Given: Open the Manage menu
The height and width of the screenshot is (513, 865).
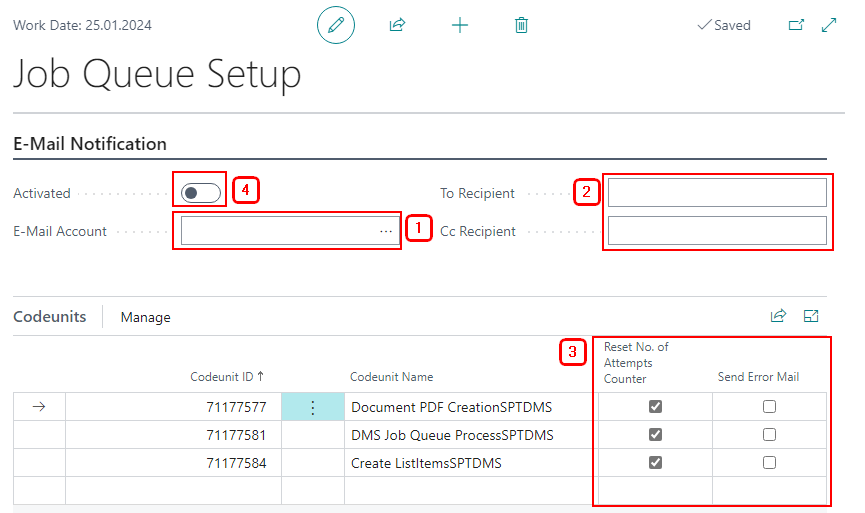Looking at the screenshot, I should [x=146, y=317].
